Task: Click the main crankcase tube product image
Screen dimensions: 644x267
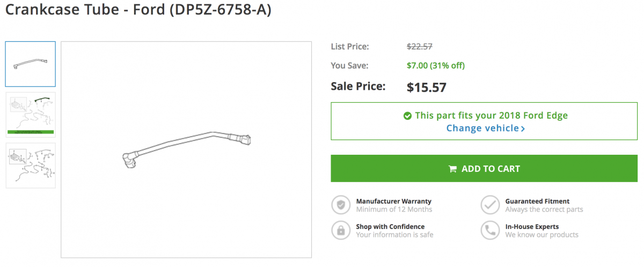Action: point(186,150)
